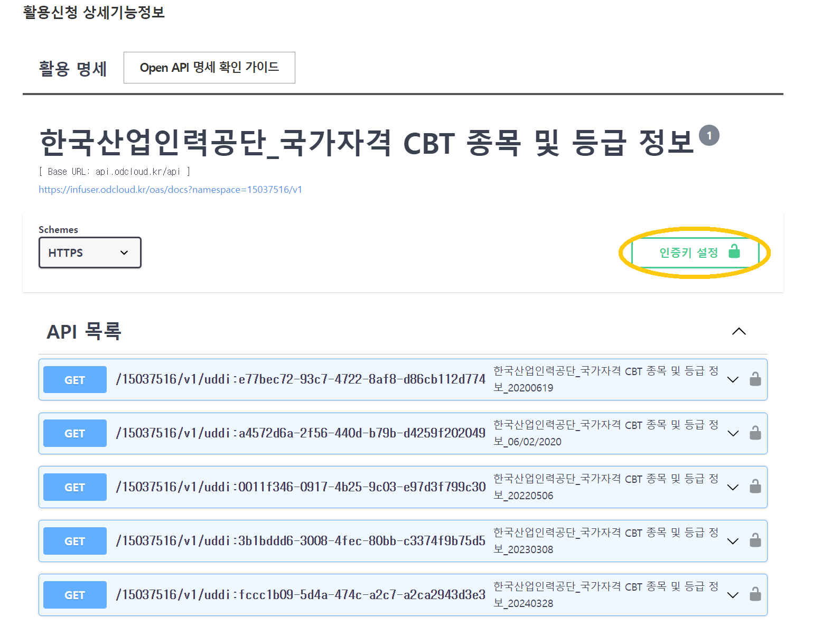The width and height of the screenshot is (822, 644).
Task: Click the lock icon on the 20200619 API row
Action: tap(755, 379)
